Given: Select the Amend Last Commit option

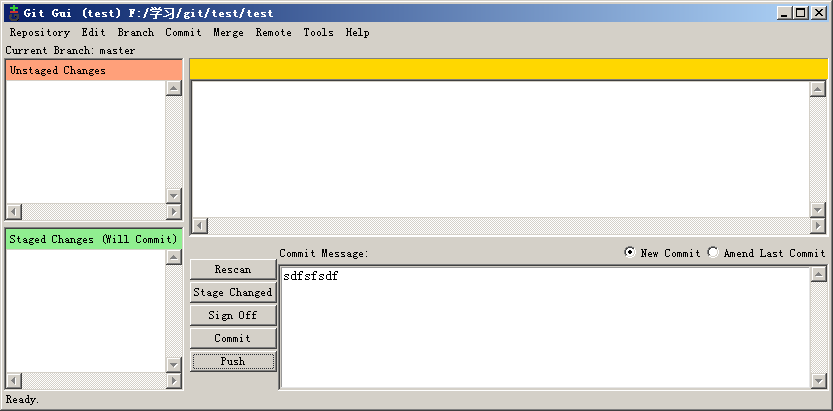Looking at the screenshot, I should click(767, 253).
